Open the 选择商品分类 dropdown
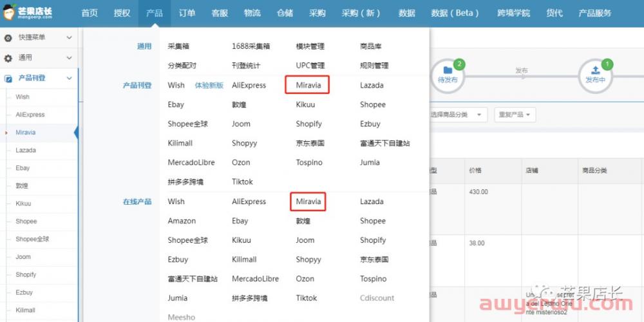 [457, 115]
